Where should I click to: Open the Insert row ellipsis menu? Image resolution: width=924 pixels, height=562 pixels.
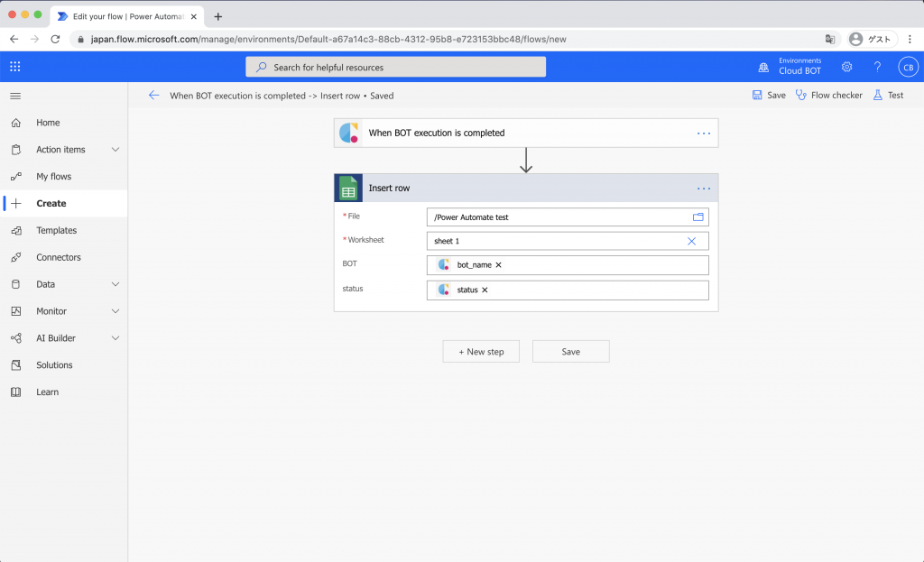(x=704, y=189)
